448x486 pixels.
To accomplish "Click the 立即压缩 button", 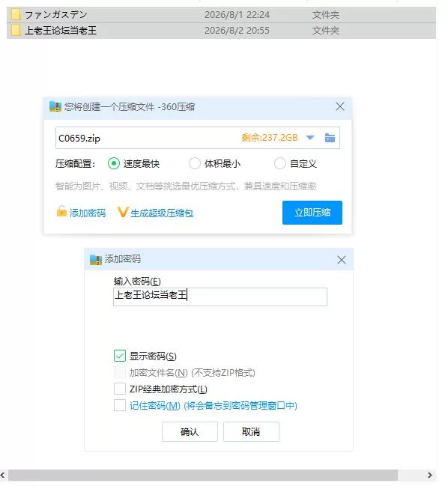I will (312, 213).
